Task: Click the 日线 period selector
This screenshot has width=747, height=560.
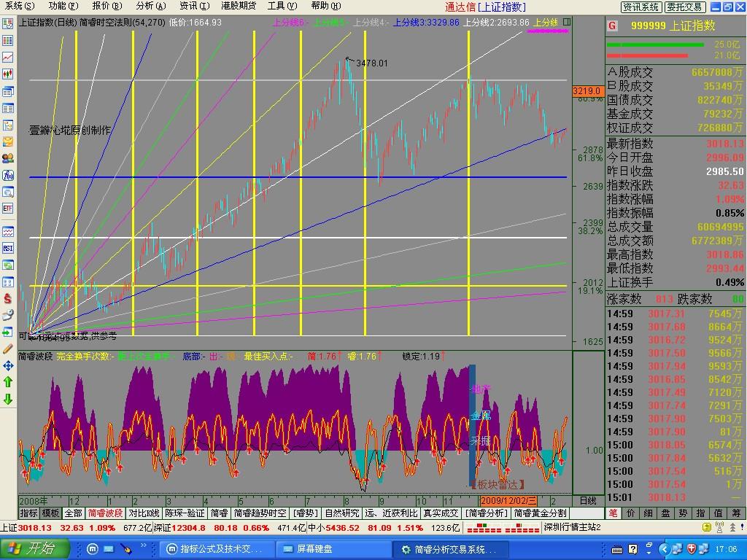Action: (x=588, y=501)
